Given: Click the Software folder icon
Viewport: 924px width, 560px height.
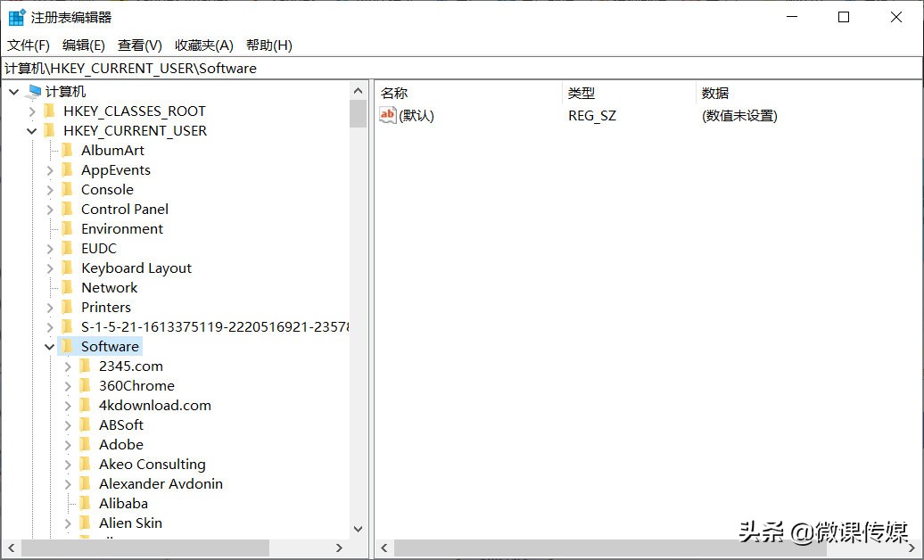Looking at the screenshot, I should [68, 346].
